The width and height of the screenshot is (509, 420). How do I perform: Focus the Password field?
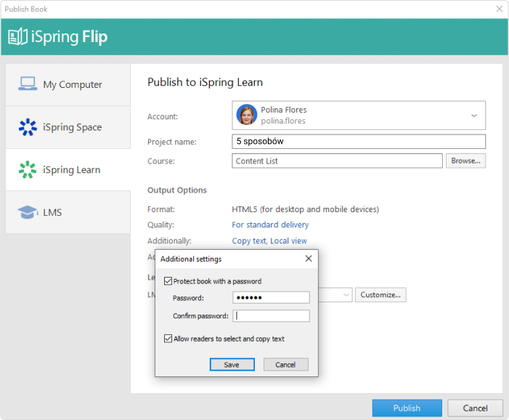click(271, 297)
